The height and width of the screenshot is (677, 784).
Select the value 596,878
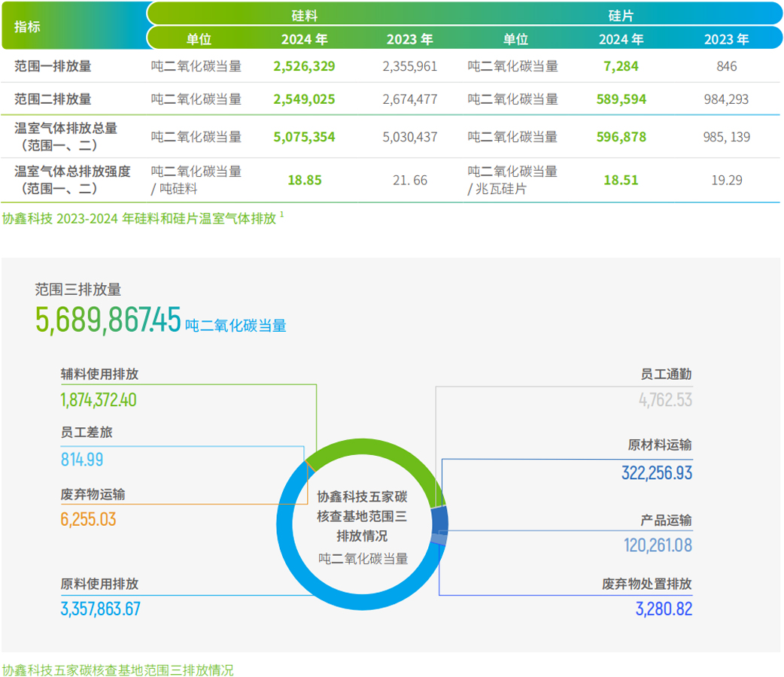pyautogui.click(x=621, y=136)
